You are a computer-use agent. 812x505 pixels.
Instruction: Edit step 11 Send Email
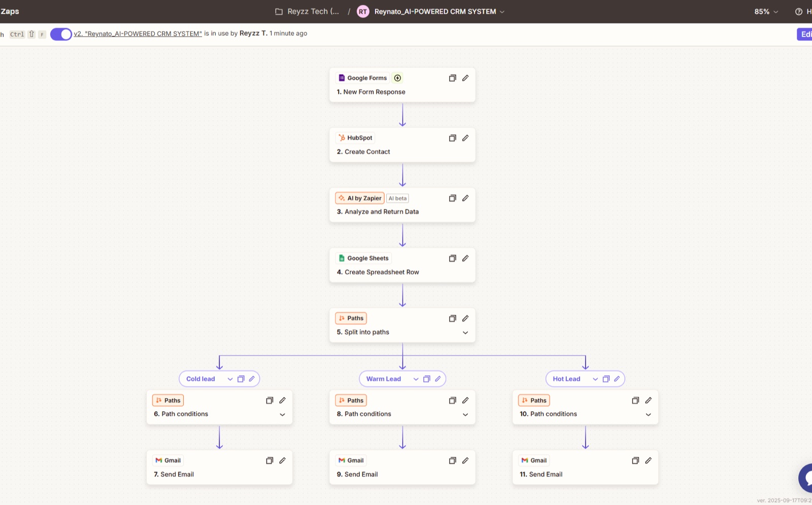click(648, 460)
